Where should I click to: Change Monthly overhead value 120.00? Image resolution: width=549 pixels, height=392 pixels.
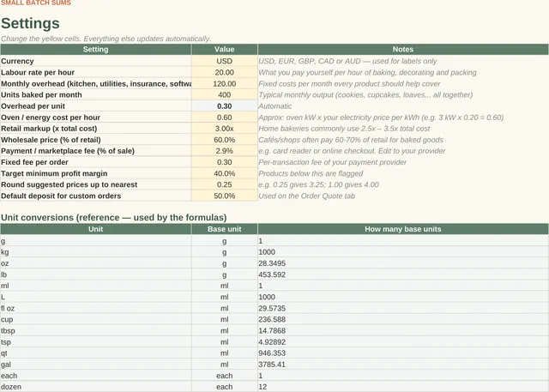click(x=225, y=83)
